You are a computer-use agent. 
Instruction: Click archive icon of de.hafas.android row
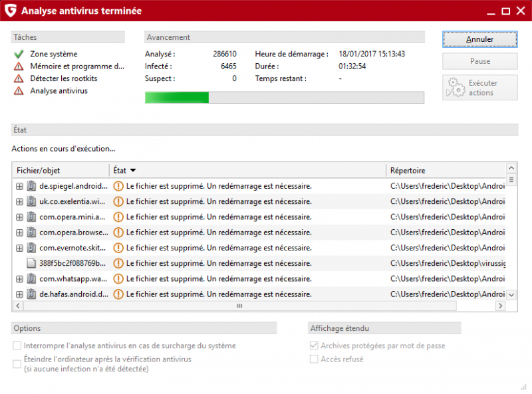[x=31, y=294]
